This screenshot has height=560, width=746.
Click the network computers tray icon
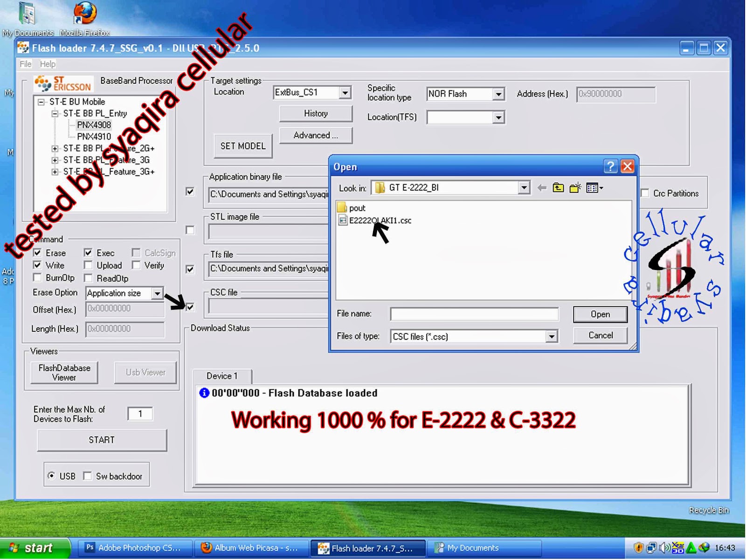[651, 547]
